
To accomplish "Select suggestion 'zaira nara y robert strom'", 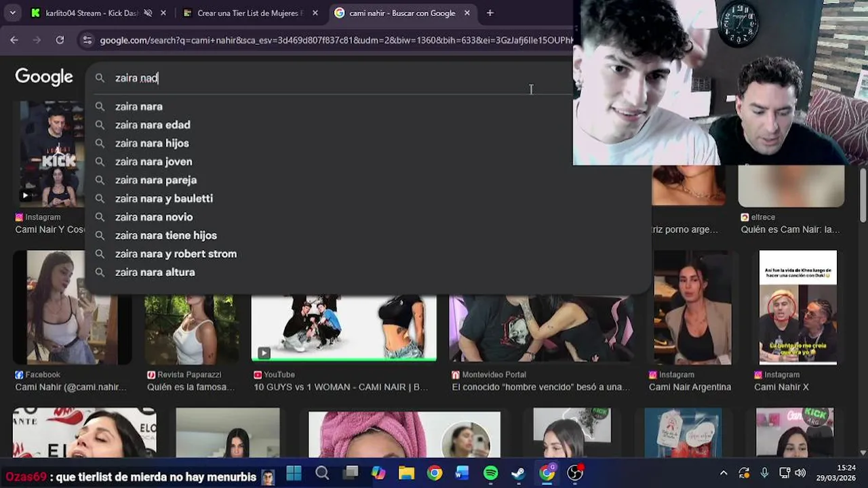I will click(x=176, y=253).
